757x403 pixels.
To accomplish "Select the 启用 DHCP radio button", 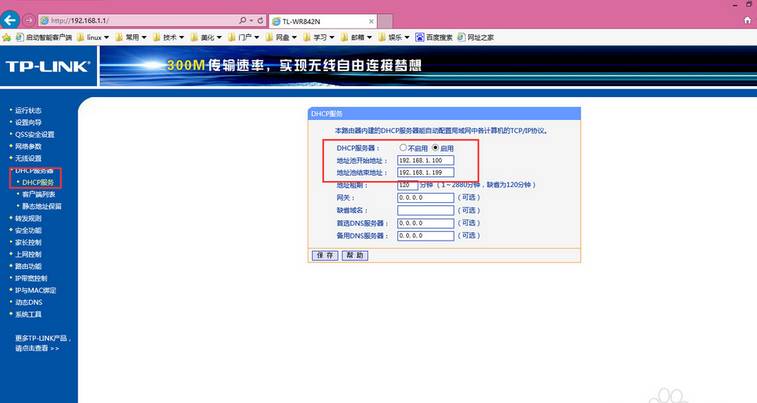I will coord(435,147).
